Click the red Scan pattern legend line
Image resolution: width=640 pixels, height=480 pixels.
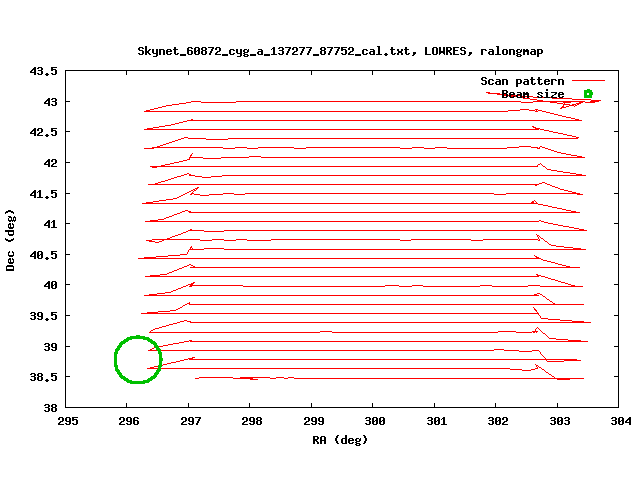coord(588,81)
